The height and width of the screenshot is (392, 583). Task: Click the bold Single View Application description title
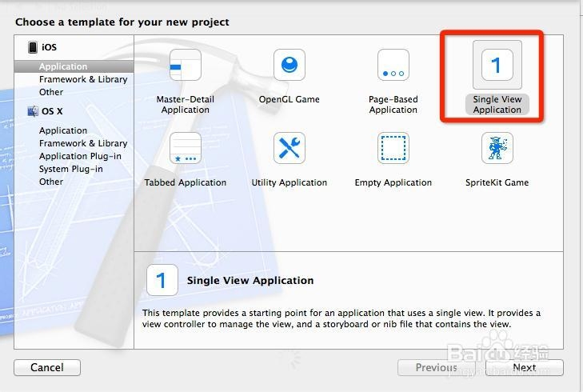[250, 281]
